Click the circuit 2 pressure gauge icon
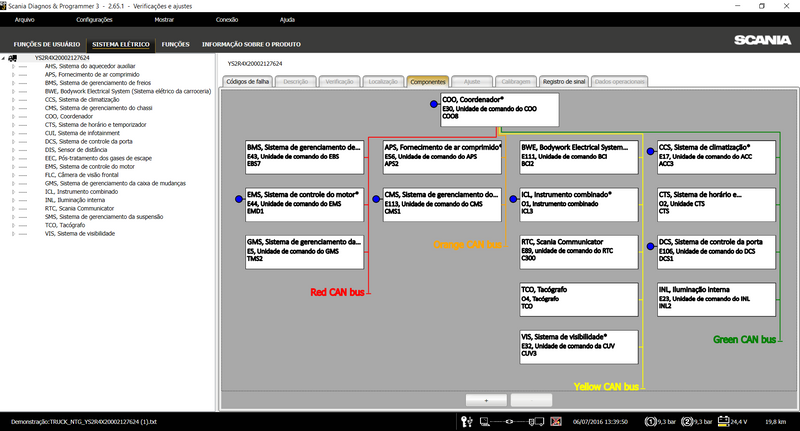The width and height of the screenshot is (800, 431). (687, 421)
